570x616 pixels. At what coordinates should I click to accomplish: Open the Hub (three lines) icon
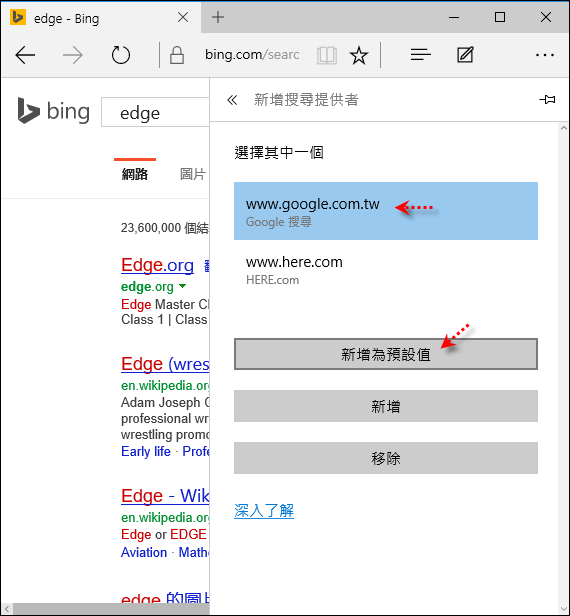pos(420,55)
